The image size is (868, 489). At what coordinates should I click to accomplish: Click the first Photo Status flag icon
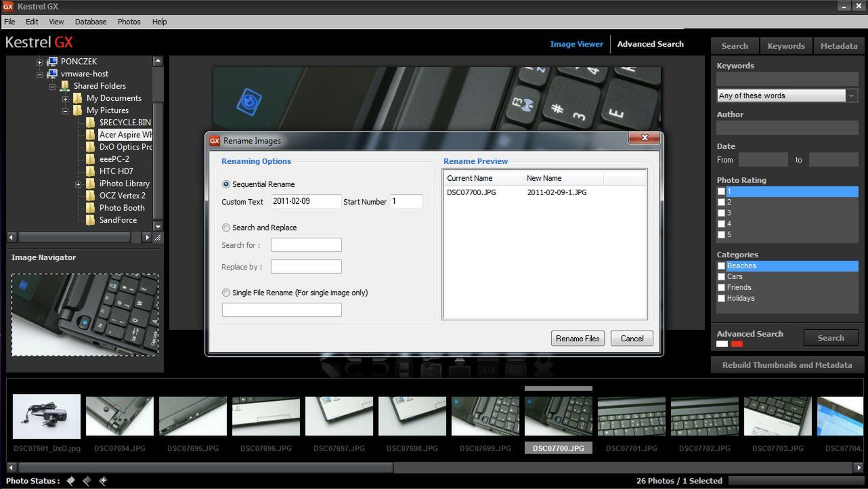pyautogui.click(x=70, y=481)
